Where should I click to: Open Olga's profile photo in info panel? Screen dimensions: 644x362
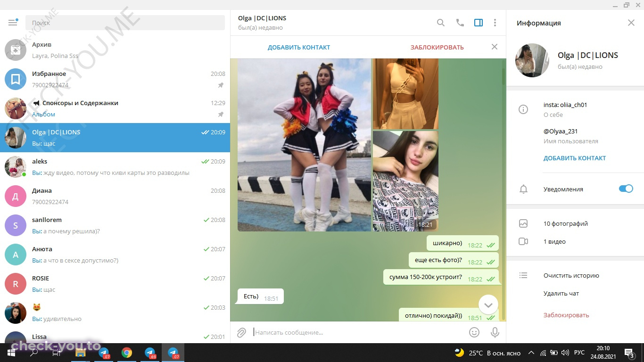[532, 60]
